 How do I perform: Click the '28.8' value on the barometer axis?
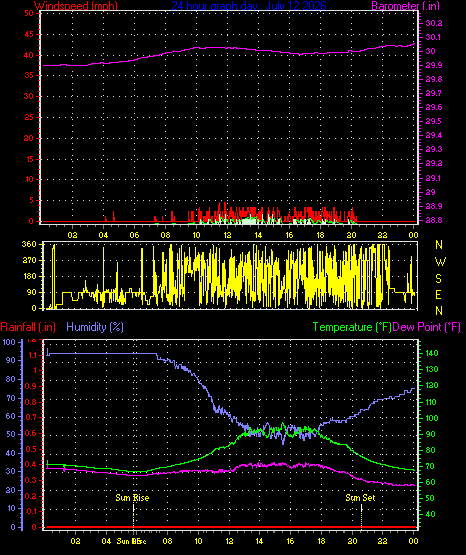(x=433, y=220)
